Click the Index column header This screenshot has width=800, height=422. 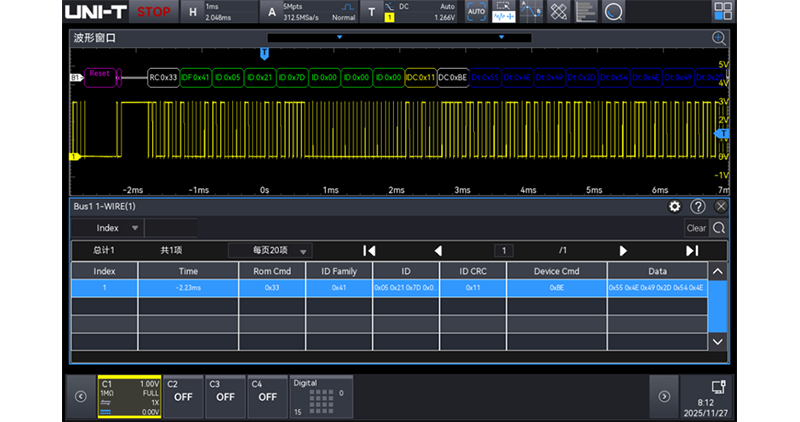tap(104, 271)
